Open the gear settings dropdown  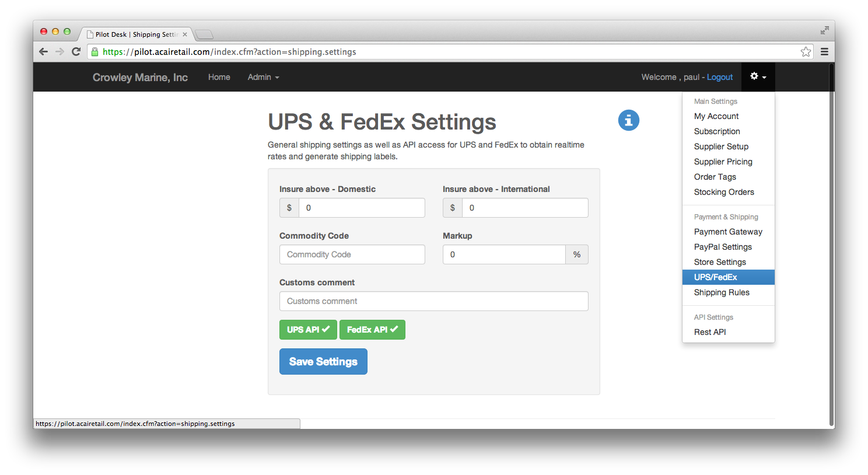(758, 77)
